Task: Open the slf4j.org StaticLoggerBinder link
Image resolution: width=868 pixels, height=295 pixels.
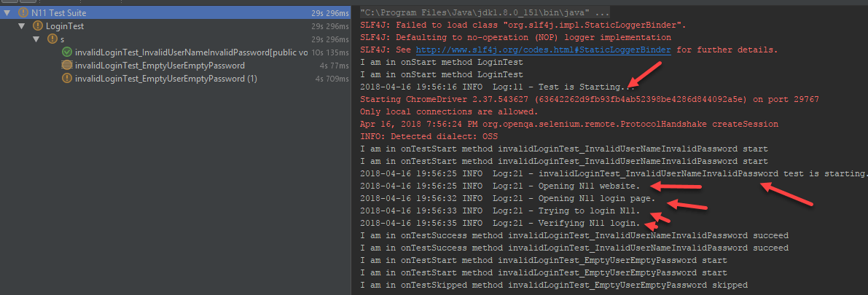Action: point(544,50)
